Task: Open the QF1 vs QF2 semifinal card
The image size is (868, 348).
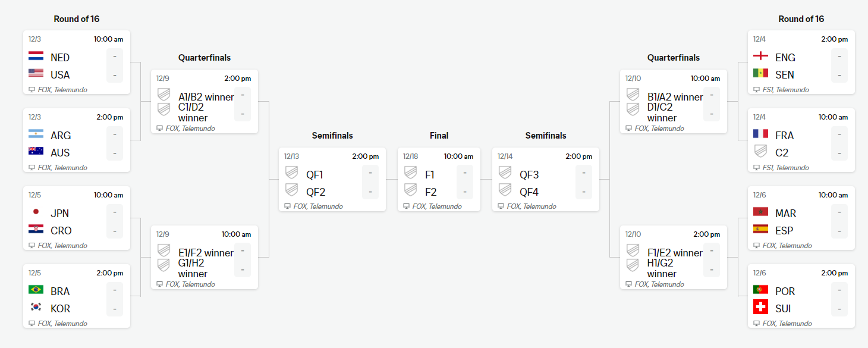Action: 332,179
